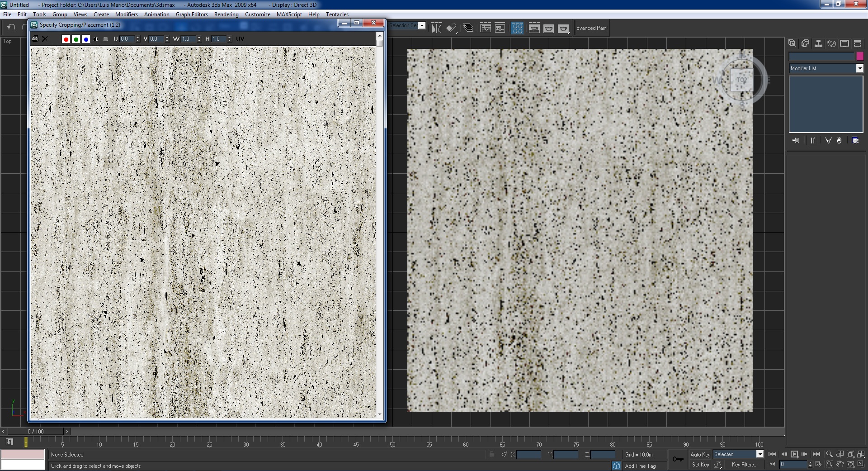868x471 pixels.
Task: Click the X clear icon in the Cropping toolbar
Action: tap(45, 39)
